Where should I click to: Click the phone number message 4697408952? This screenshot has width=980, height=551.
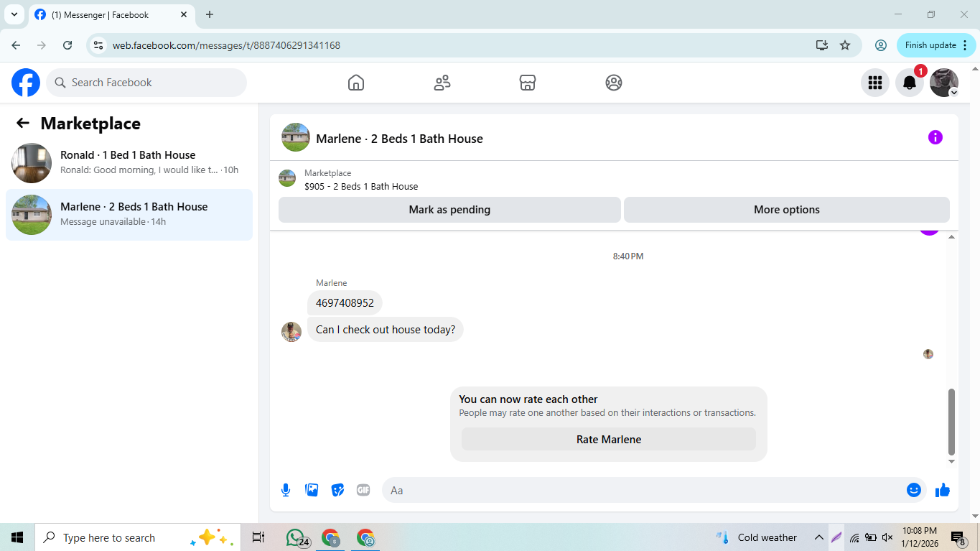pos(345,303)
